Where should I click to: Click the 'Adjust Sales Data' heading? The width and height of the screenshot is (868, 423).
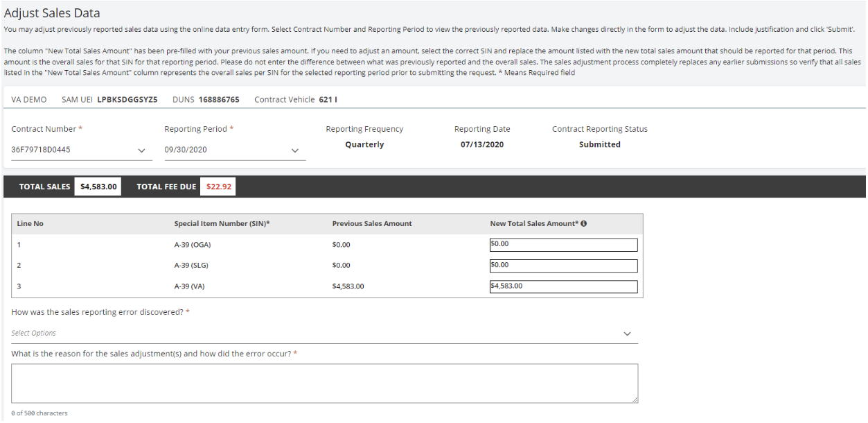52,12
